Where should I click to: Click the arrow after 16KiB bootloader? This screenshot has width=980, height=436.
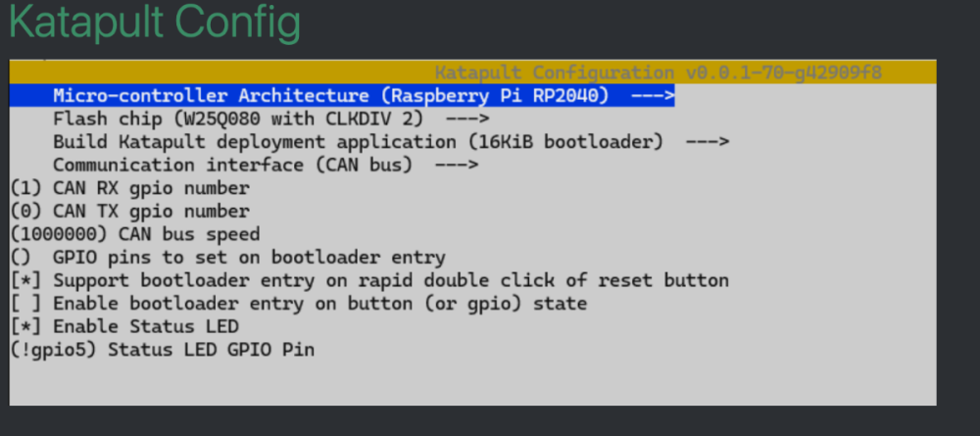(708, 142)
